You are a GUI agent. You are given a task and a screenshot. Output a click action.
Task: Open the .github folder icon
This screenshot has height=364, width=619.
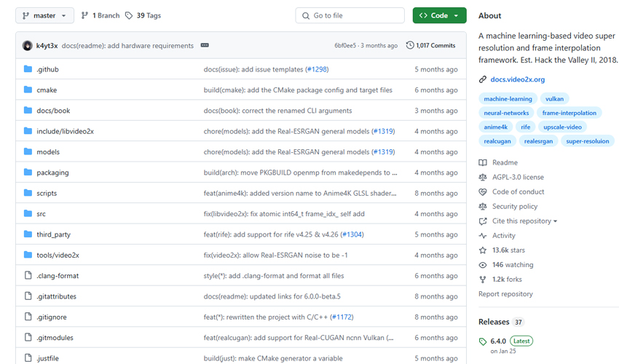28,69
